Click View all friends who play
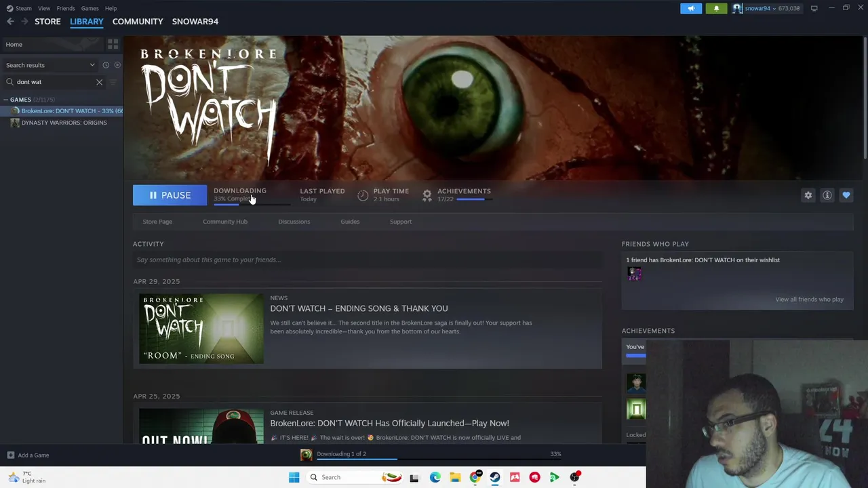Viewport: 868px width, 488px height. (810, 300)
